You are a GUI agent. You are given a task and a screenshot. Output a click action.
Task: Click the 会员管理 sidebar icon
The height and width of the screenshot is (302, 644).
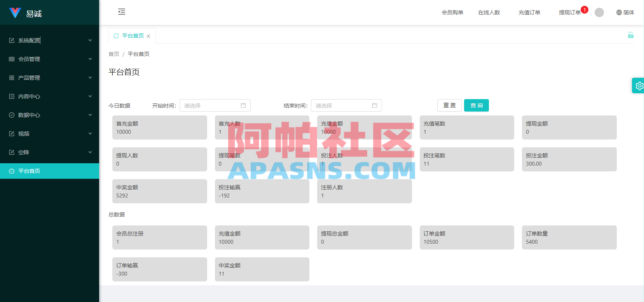(12, 59)
